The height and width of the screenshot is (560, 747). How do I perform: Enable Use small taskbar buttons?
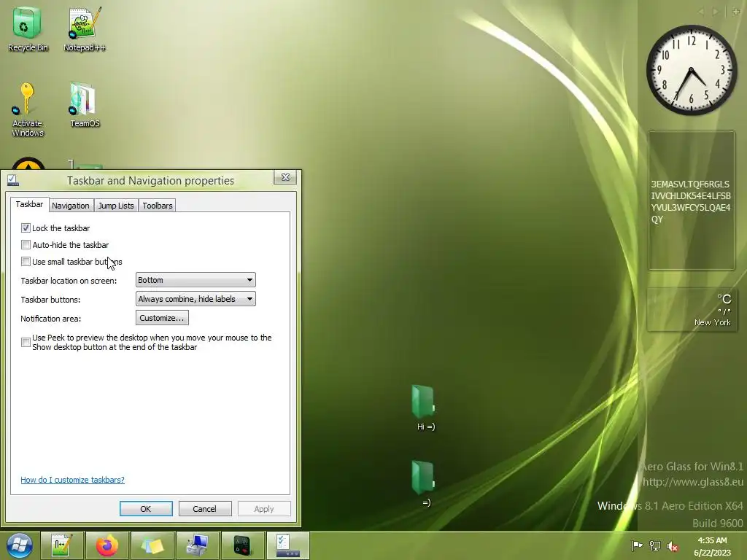tap(26, 262)
